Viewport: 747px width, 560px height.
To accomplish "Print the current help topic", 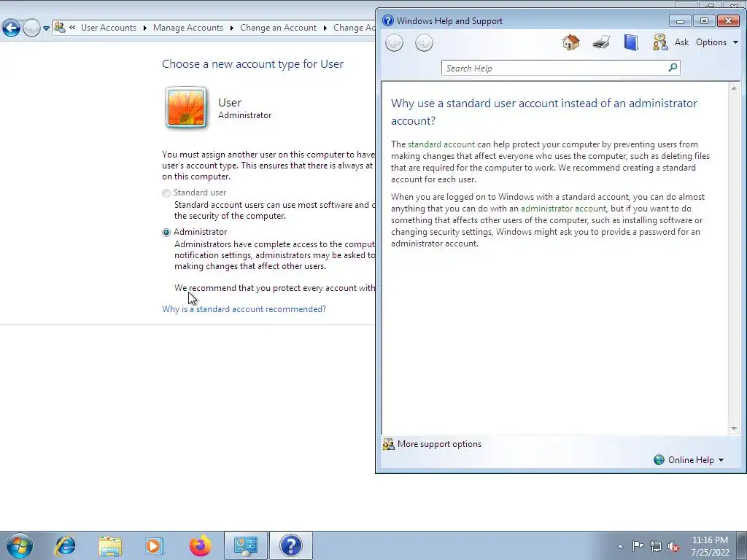I will coord(601,42).
